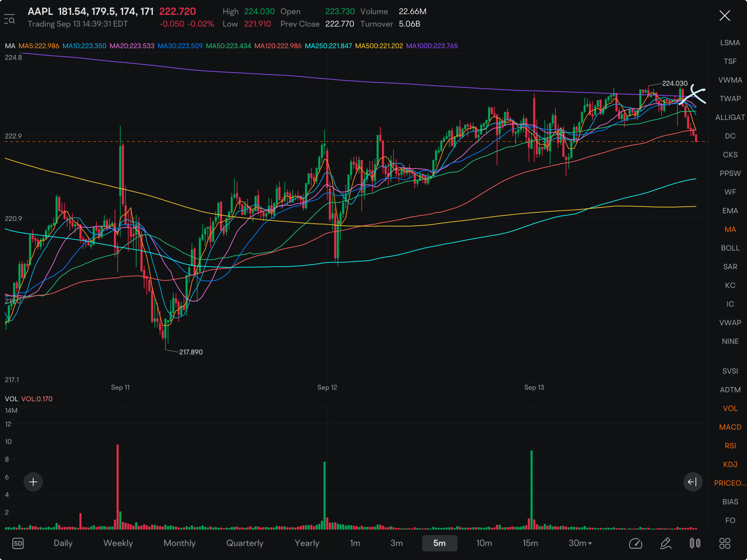Enable the EMA indicator
The width and height of the screenshot is (747, 560).
[x=730, y=211]
